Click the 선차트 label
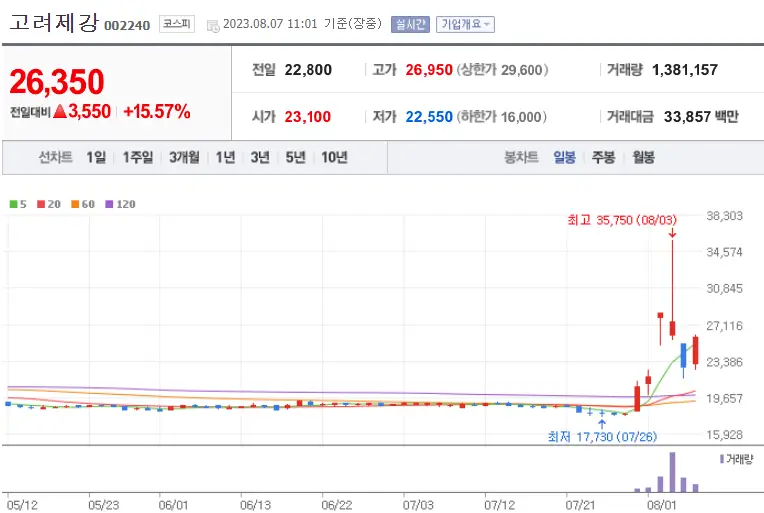The width and height of the screenshot is (764, 513). 55,157
